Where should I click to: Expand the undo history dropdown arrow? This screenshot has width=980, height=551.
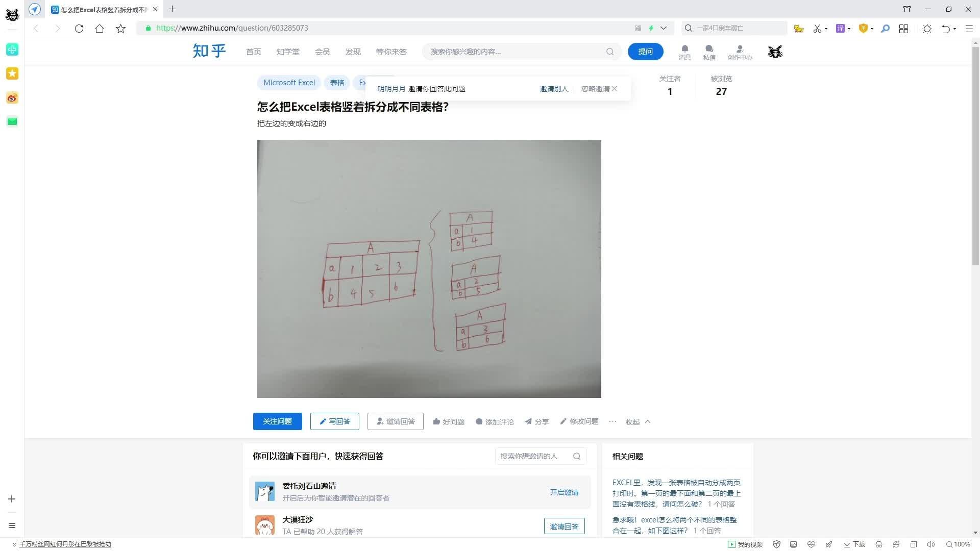(x=954, y=29)
